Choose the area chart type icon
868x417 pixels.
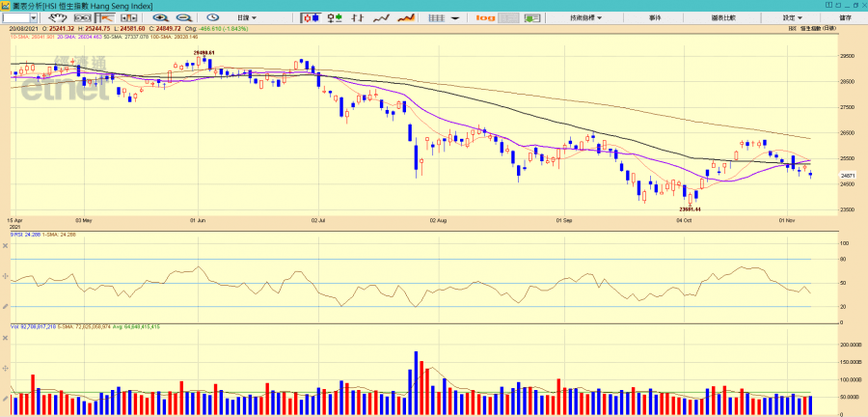[x=406, y=17]
